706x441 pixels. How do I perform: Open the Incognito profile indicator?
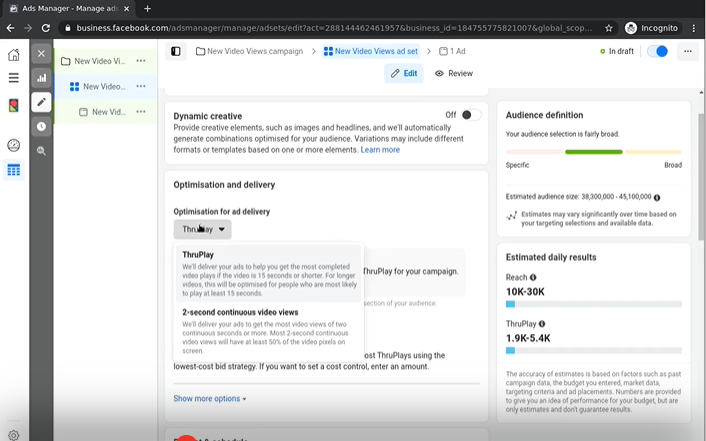651,28
